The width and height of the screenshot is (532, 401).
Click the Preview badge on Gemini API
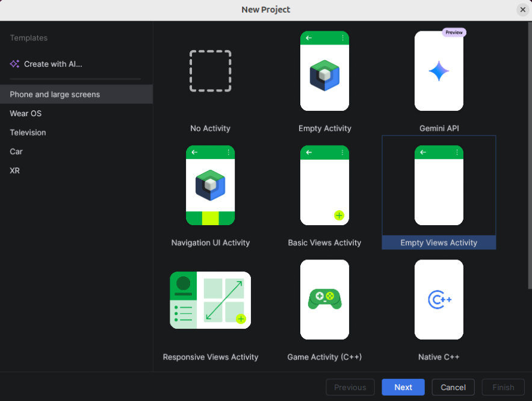tap(454, 33)
